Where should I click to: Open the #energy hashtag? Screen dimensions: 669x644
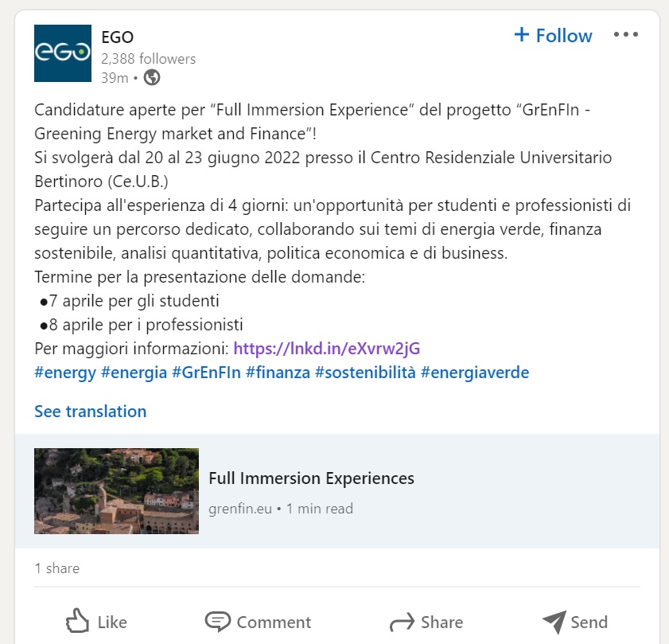[x=65, y=373]
